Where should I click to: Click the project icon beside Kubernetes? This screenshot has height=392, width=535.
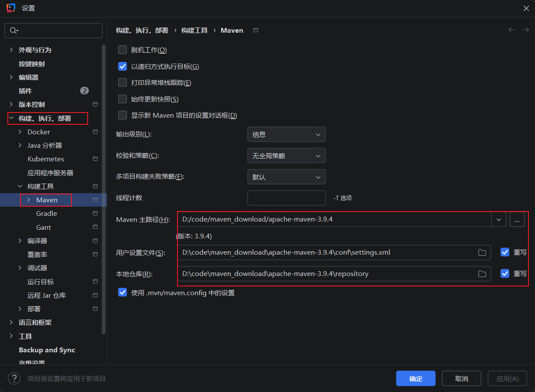[95, 159]
